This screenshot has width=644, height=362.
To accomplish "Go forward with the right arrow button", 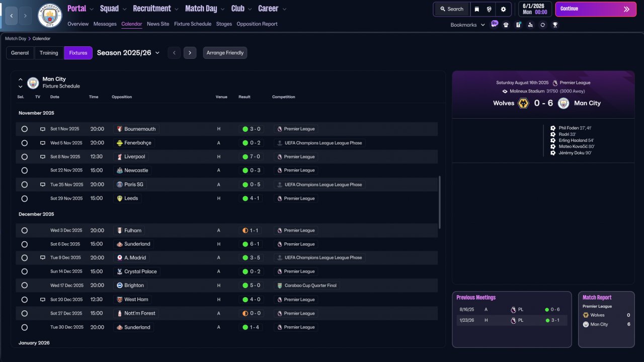I will pos(25,16).
